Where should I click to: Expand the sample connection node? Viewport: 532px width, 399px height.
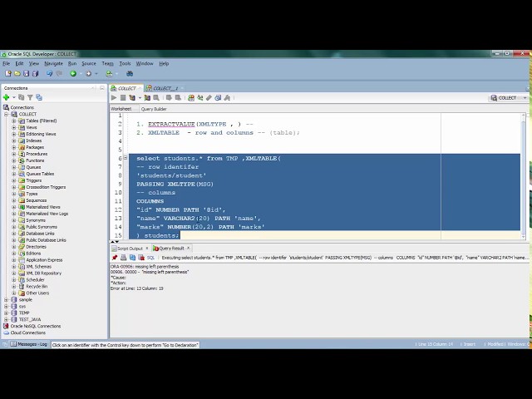point(6,299)
